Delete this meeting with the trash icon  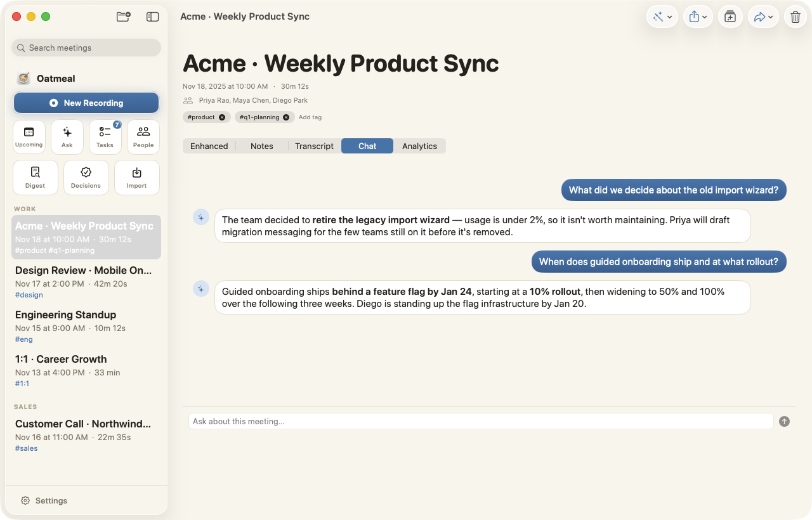pyautogui.click(x=796, y=17)
